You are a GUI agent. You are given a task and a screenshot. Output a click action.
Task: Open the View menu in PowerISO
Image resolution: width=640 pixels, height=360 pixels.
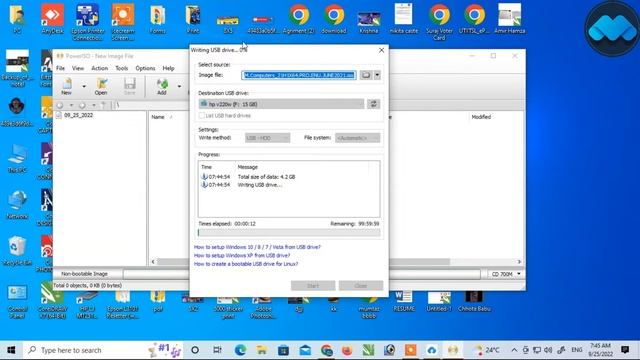(x=78, y=68)
